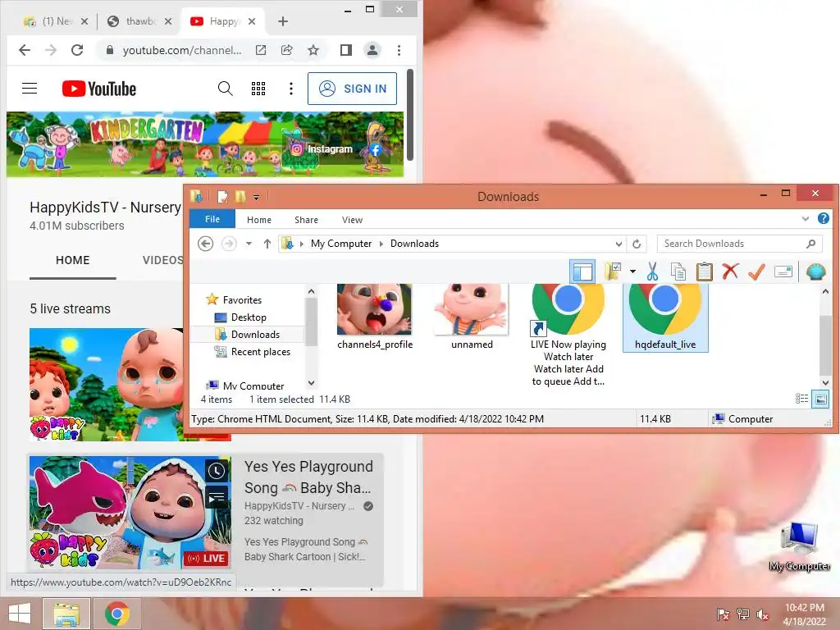Viewport: 840px width, 630px height.
Task: Click the navigation pane scroll up arrow
Action: click(x=311, y=291)
